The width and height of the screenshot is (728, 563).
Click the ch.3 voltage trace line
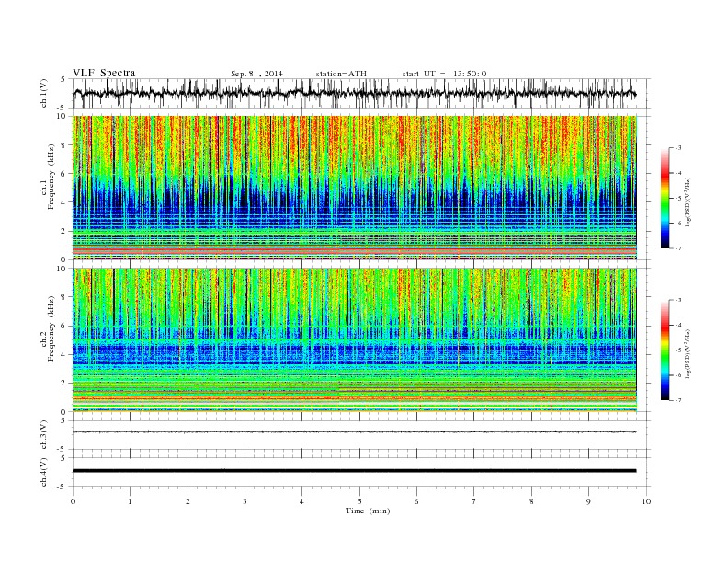[354, 432]
